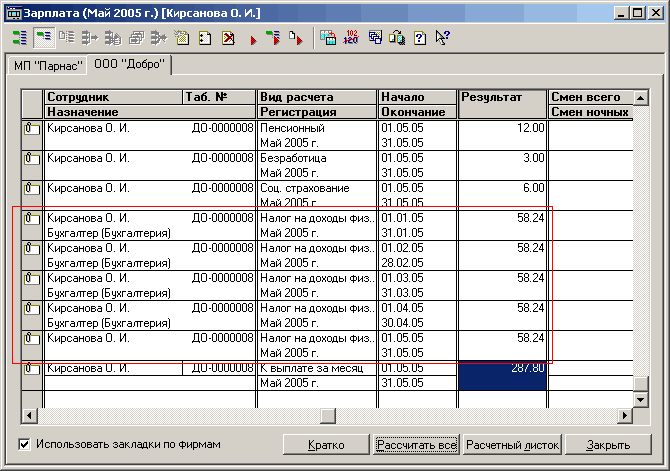Select the highlighted 287.80 result cell

[502, 376]
